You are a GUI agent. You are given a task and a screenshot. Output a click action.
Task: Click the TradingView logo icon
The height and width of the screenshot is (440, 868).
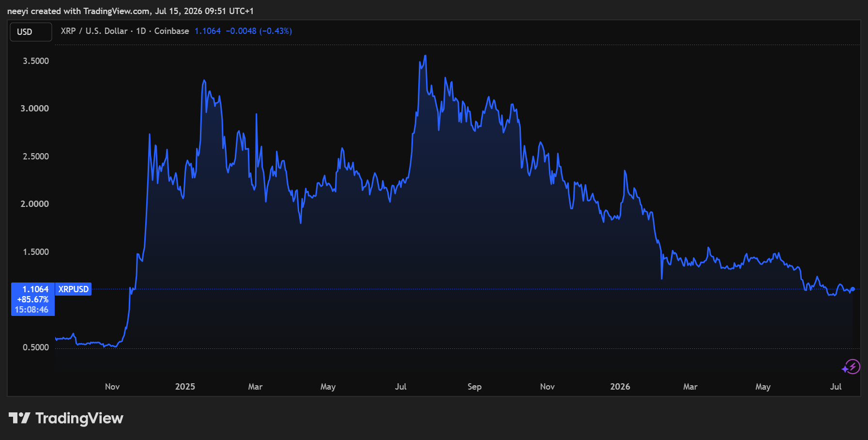tap(19, 418)
